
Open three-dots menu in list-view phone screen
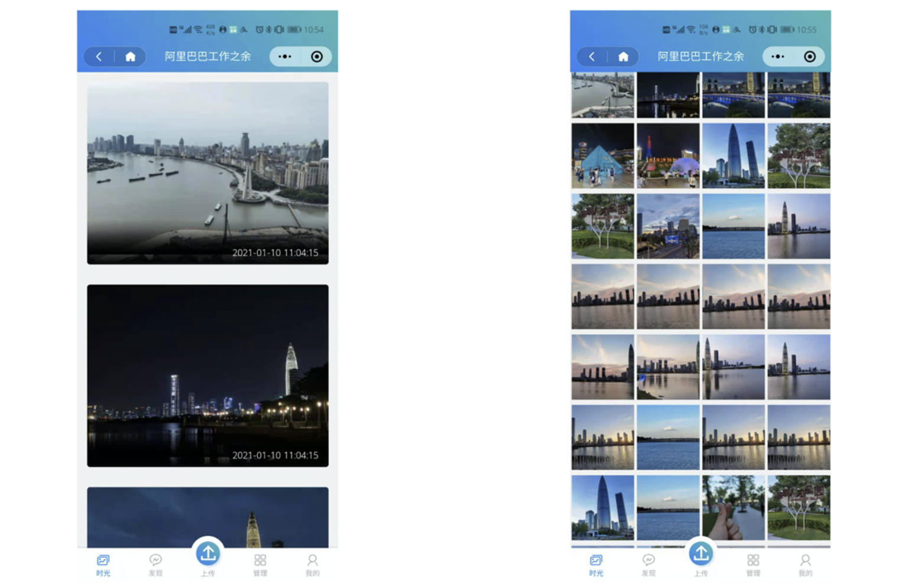(285, 57)
